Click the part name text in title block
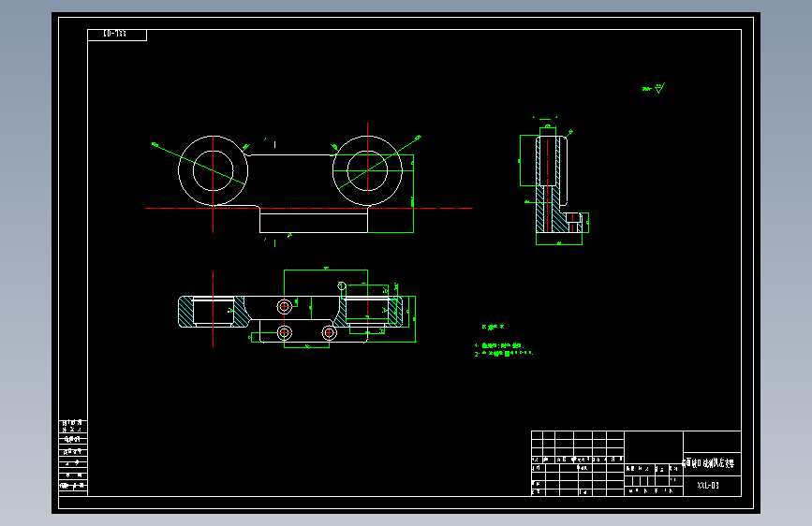812x526 pixels. [x=708, y=463]
